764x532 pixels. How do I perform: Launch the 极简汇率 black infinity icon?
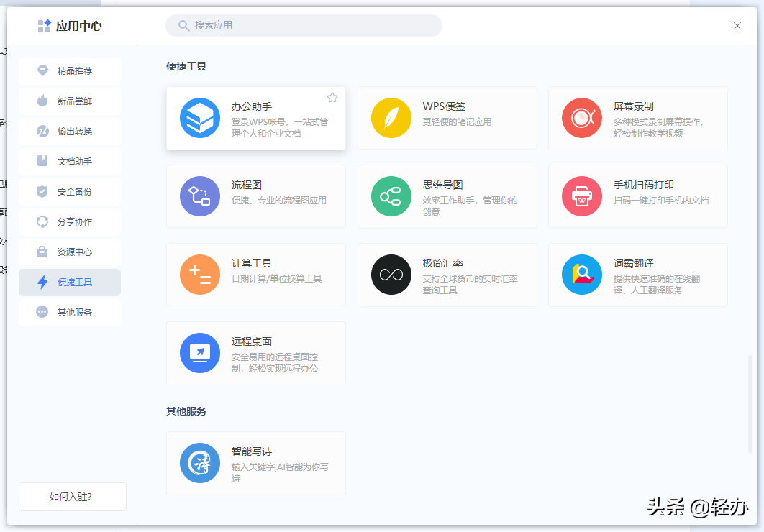(x=391, y=275)
